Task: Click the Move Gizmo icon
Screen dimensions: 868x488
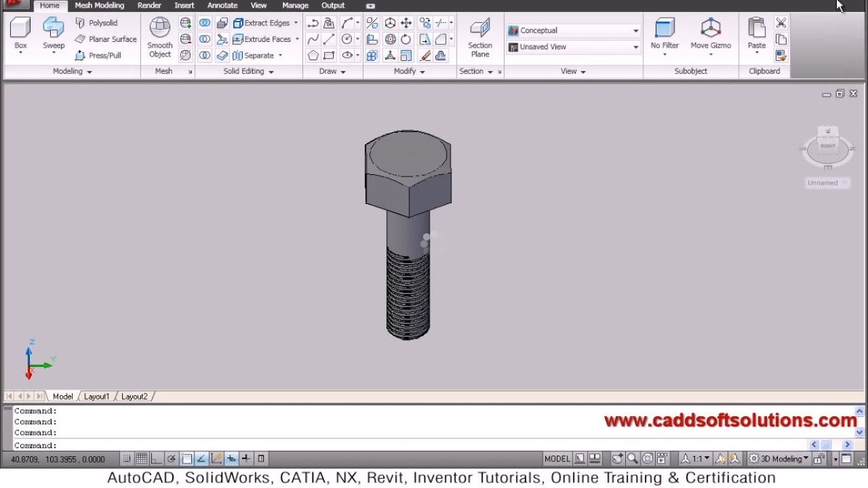Action: pyautogui.click(x=711, y=34)
